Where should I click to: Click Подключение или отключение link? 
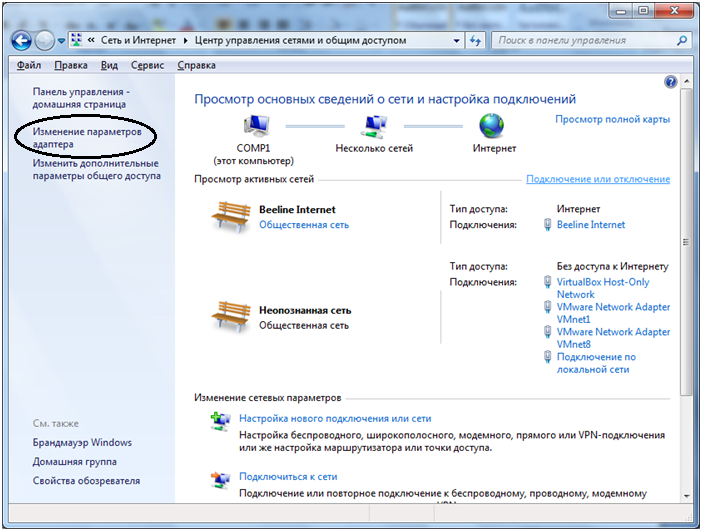(x=598, y=179)
